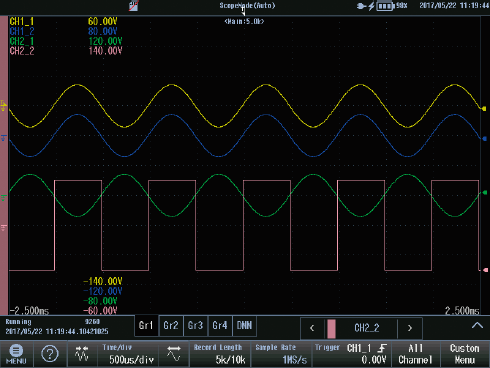Tap the trigger position marker at top
Screen dimensions: 490x368
coord(243,12)
